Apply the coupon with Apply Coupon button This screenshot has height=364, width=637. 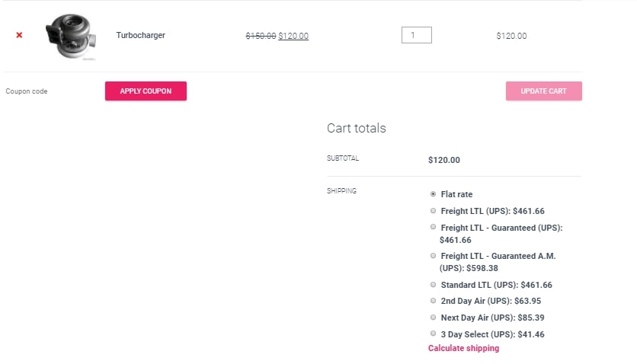(146, 91)
